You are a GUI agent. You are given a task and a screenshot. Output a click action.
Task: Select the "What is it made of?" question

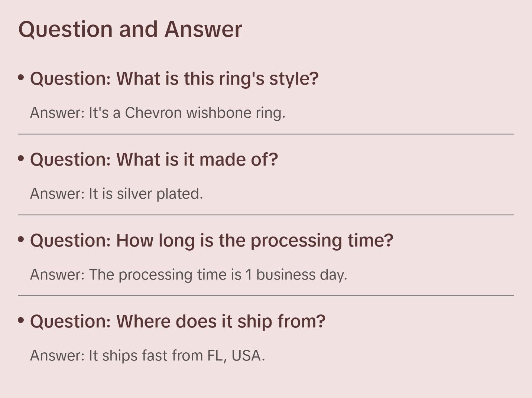point(154,160)
